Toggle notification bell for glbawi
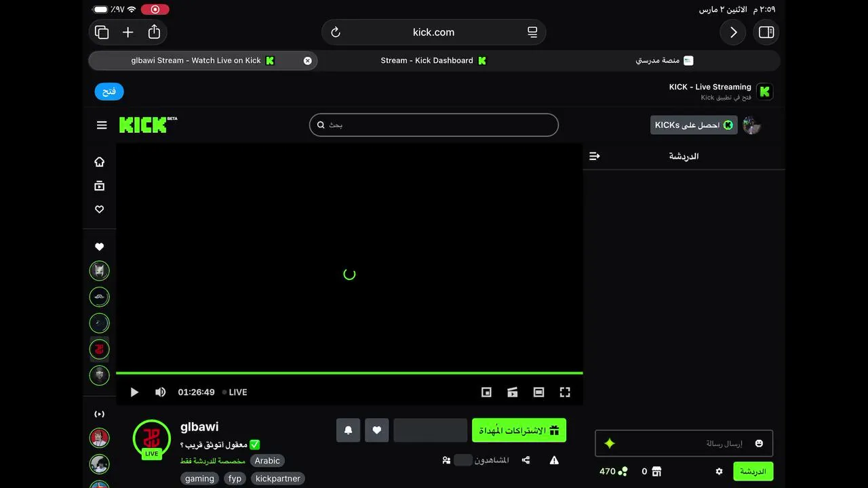This screenshot has width=868, height=488. click(x=349, y=430)
